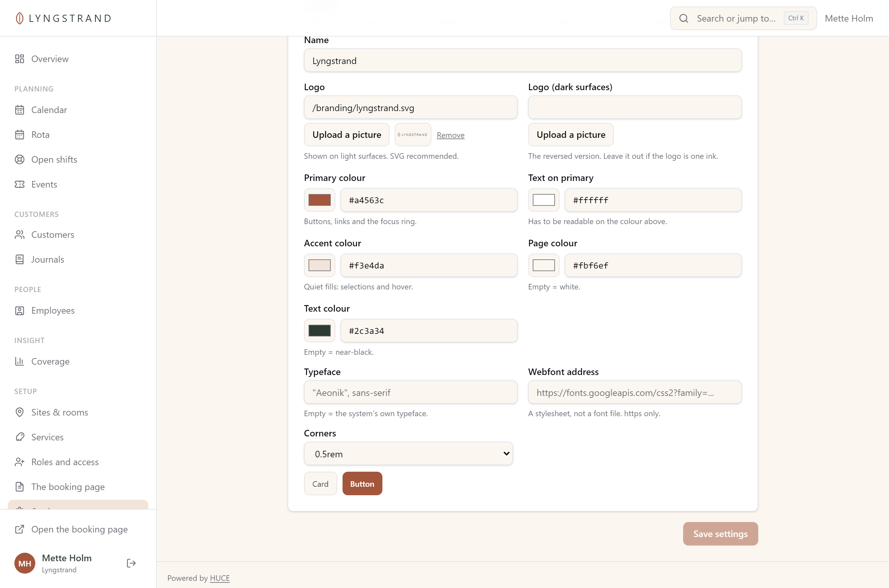Save settings
Image resolution: width=889 pixels, height=588 pixels.
click(720, 534)
